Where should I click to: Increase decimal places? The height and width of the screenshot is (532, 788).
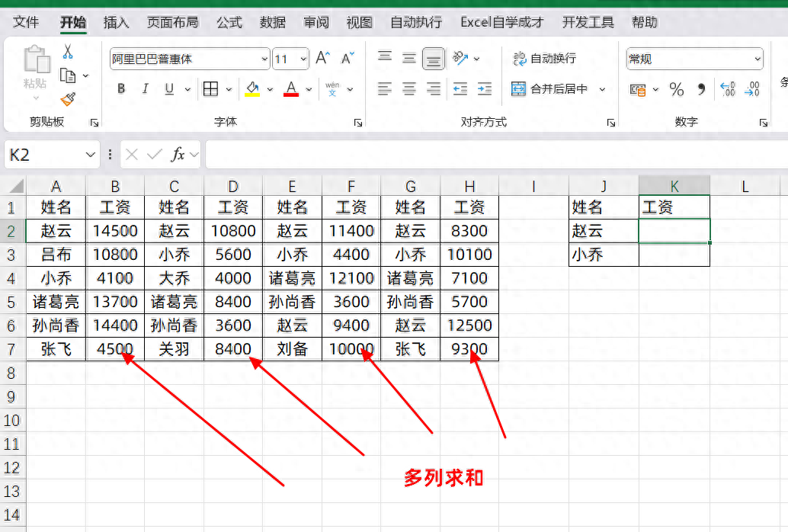pyautogui.click(x=728, y=89)
